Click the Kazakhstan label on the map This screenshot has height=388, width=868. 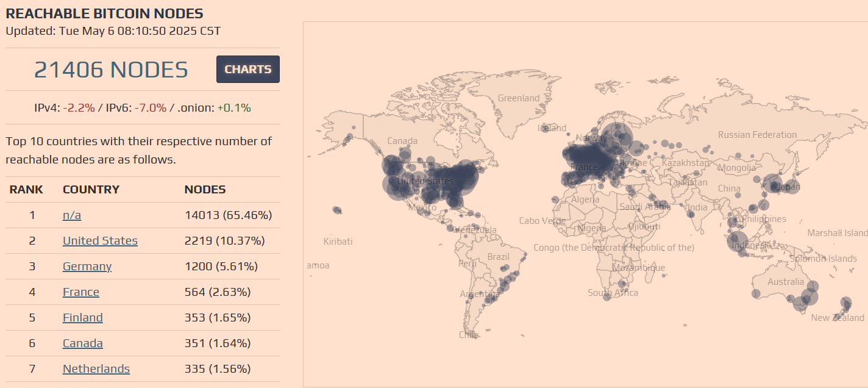point(686,163)
